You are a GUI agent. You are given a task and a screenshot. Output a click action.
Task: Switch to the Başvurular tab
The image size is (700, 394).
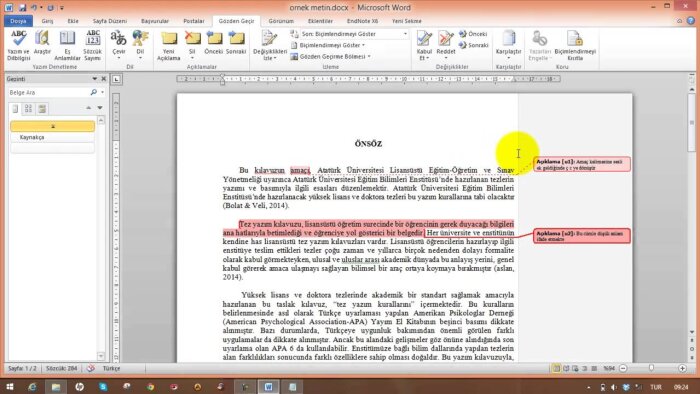155,21
